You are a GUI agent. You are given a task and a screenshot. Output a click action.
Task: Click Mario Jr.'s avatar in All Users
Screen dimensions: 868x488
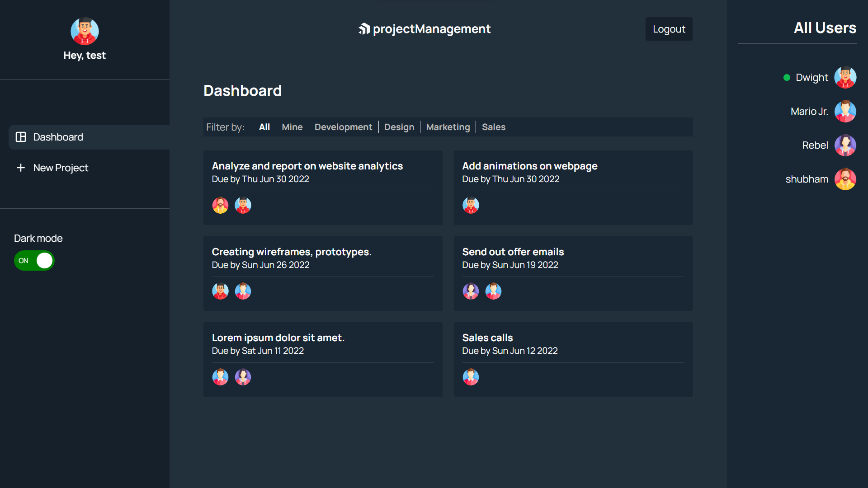point(845,111)
